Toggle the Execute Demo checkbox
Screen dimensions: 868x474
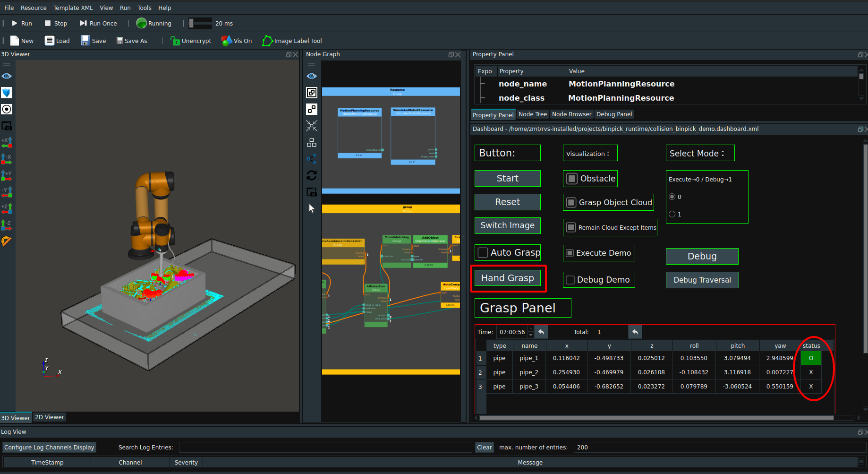click(x=570, y=253)
